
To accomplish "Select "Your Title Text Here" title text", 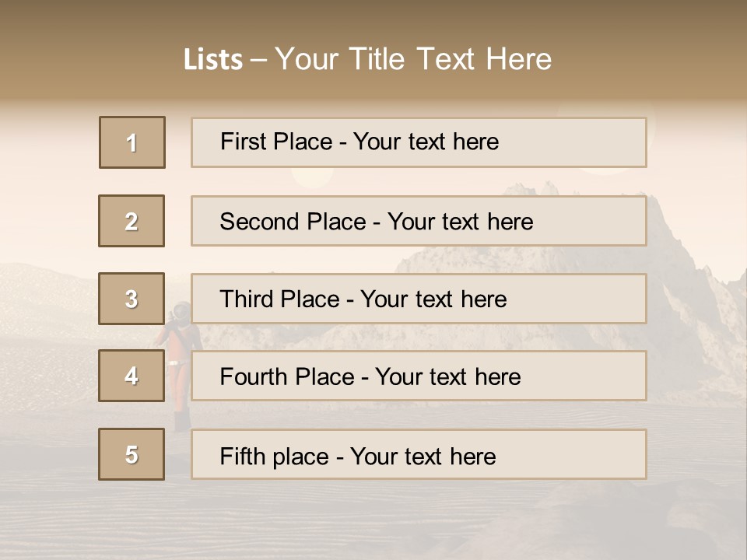I will pyautogui.click(x=413, y=60).
